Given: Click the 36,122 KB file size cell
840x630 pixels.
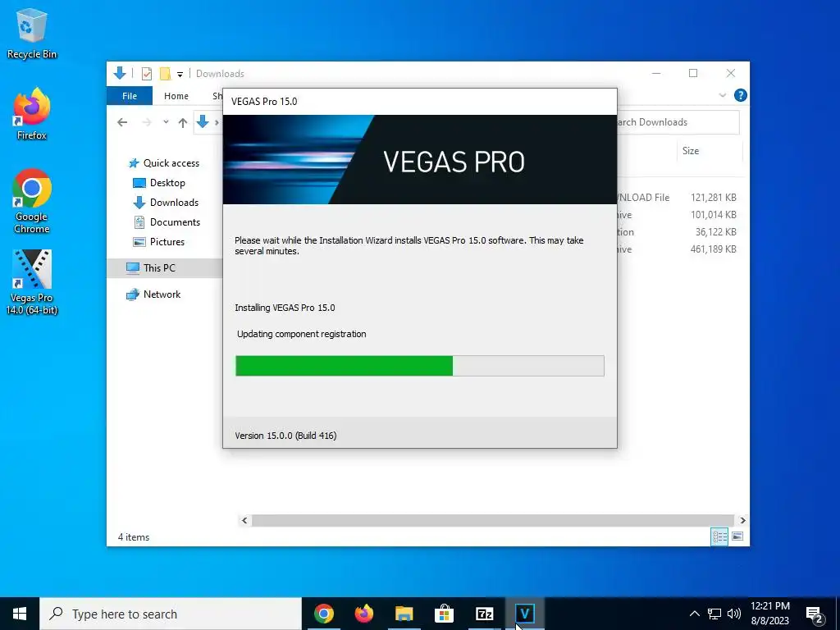Looking at the screenshot, I should point(715,232).
